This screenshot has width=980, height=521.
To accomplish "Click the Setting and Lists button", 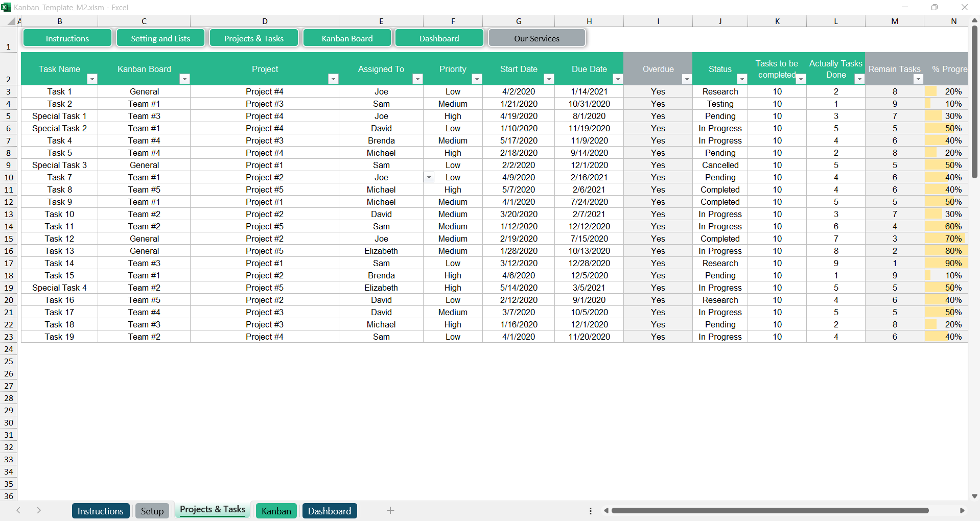I will (160, 38).
